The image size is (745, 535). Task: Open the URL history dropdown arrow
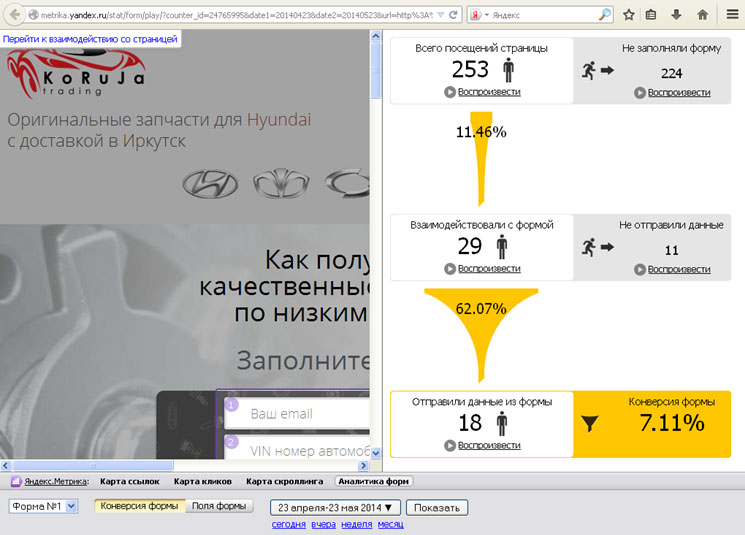pyautogui.click(x=442, y=15)
